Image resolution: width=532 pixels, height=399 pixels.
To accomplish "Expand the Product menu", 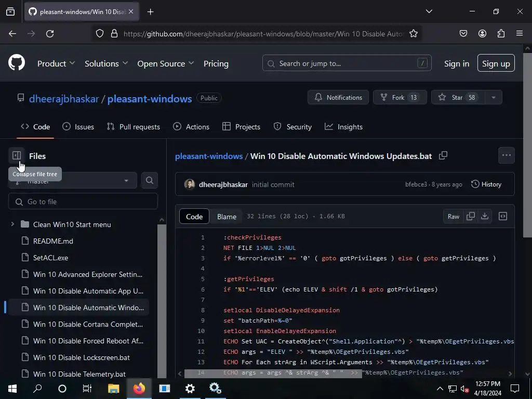I will coord(56,63).
